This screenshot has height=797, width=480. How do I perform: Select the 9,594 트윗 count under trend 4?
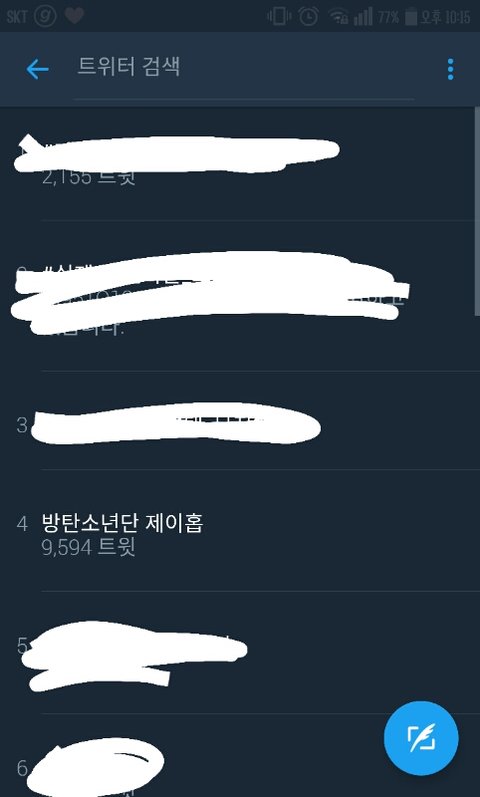tap(88, 548)
